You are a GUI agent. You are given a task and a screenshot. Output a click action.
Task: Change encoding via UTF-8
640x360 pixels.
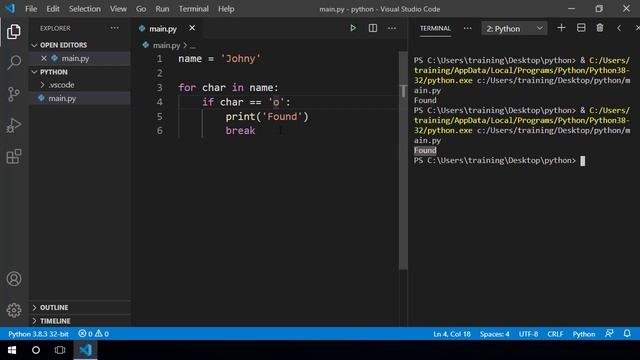coord(528,334)
